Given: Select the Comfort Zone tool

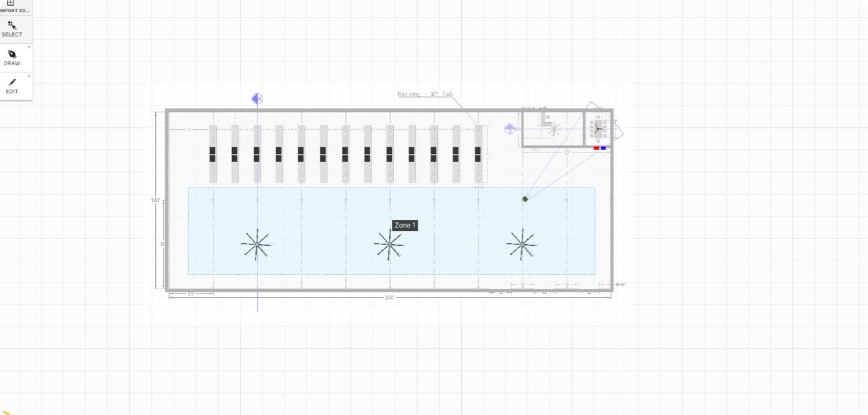Looking at the screenshot, I should [12, 6].
